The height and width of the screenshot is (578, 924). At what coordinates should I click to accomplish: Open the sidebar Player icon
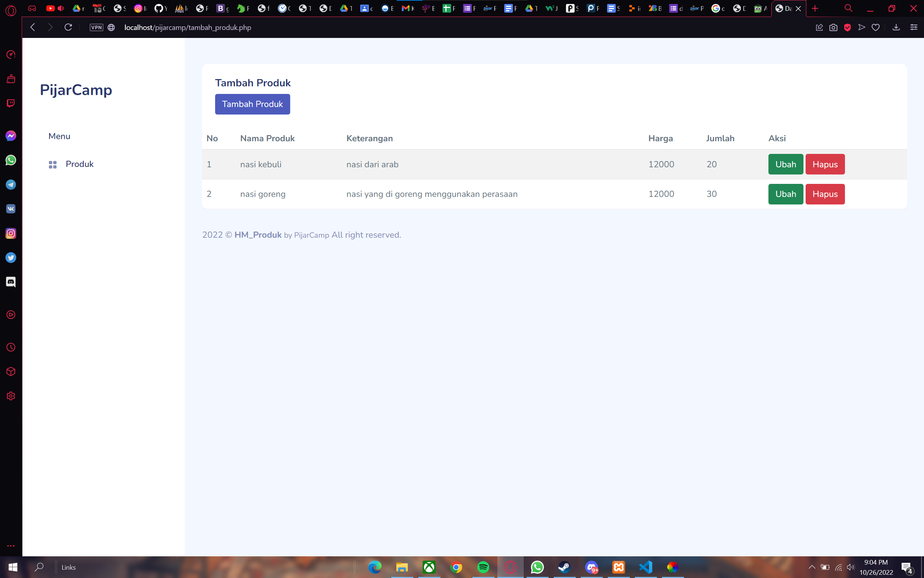(11, 315)
